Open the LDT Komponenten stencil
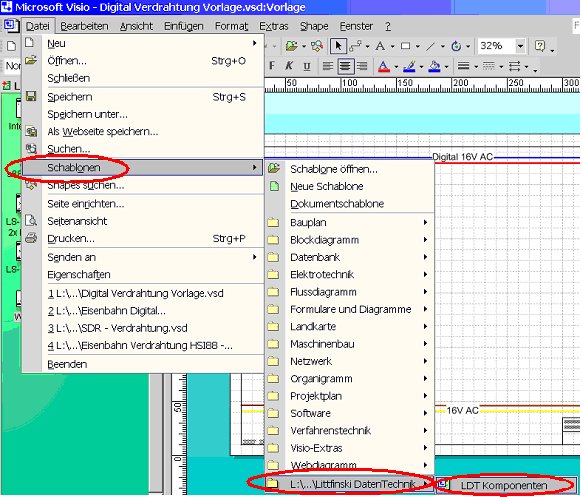This screenshot has width=582, height=497. [505, 485]
